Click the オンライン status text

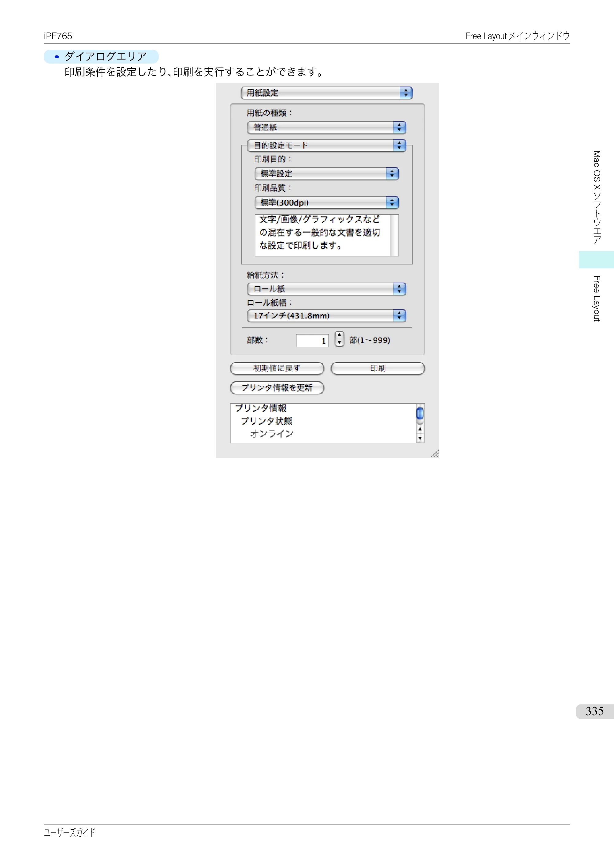tap(272, 434)
